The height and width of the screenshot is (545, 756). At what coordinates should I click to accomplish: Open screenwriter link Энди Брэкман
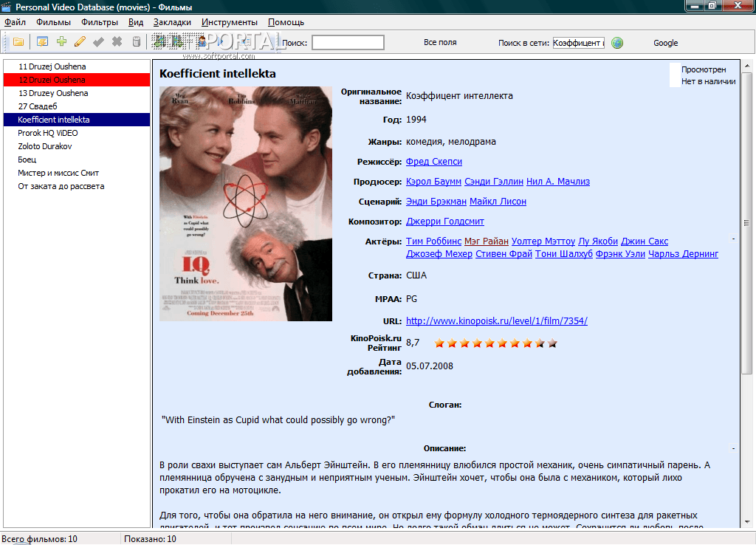pos(436,202)
